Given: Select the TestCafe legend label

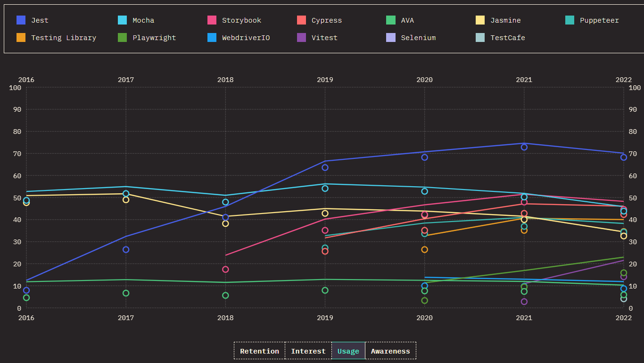Looking at the screenshot, I should pos(508,38).
